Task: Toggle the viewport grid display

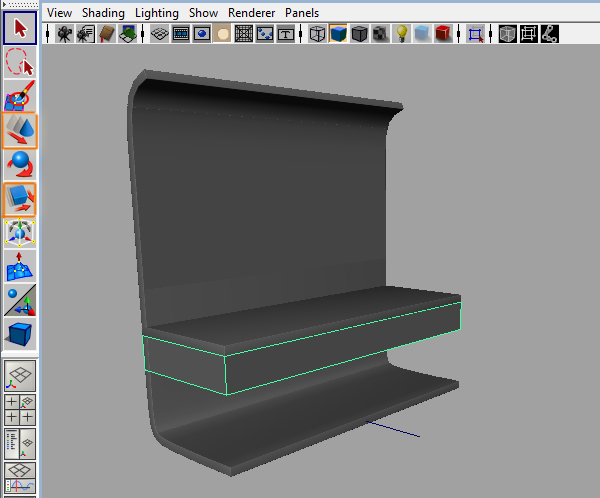Action: [160, 34]
